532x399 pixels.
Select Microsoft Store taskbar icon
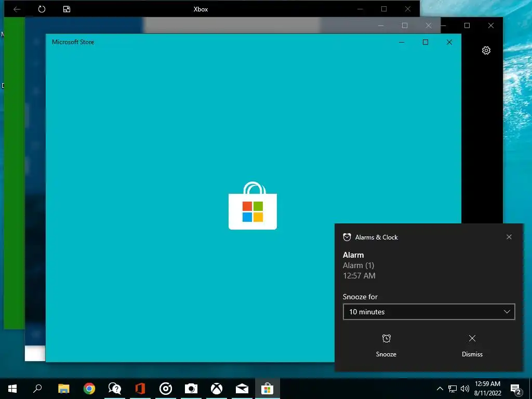click(268, 389)
